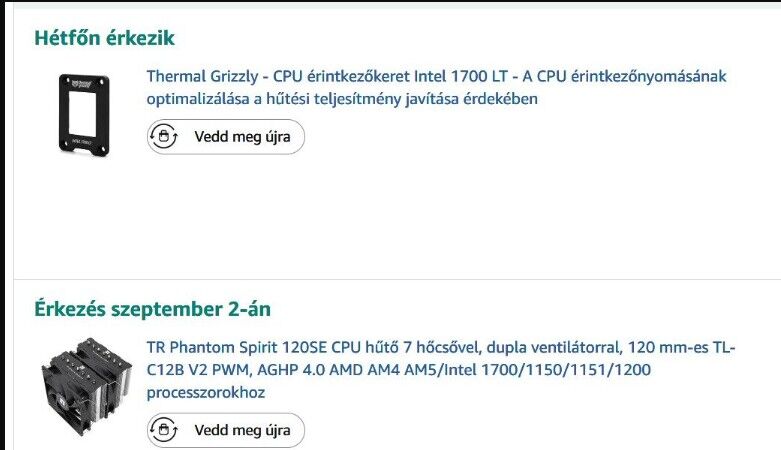Image resolution: width=781 pixels, height=450 pixels.
Task: Click the black contact frame picture
Action: tap(84, 115)
